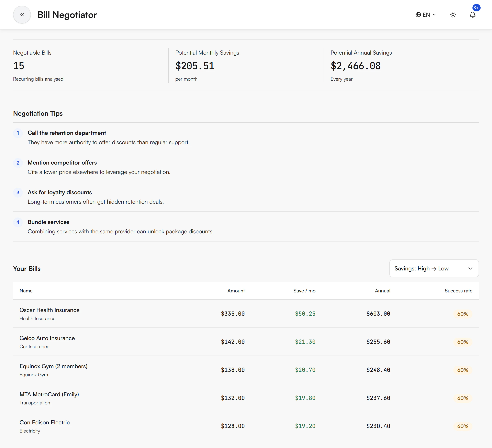Select the Geico Auto Insurance bill
Image resolution: width=492 pixels, height=448 pixels.
pyautogui.click(x=47, y=338)
